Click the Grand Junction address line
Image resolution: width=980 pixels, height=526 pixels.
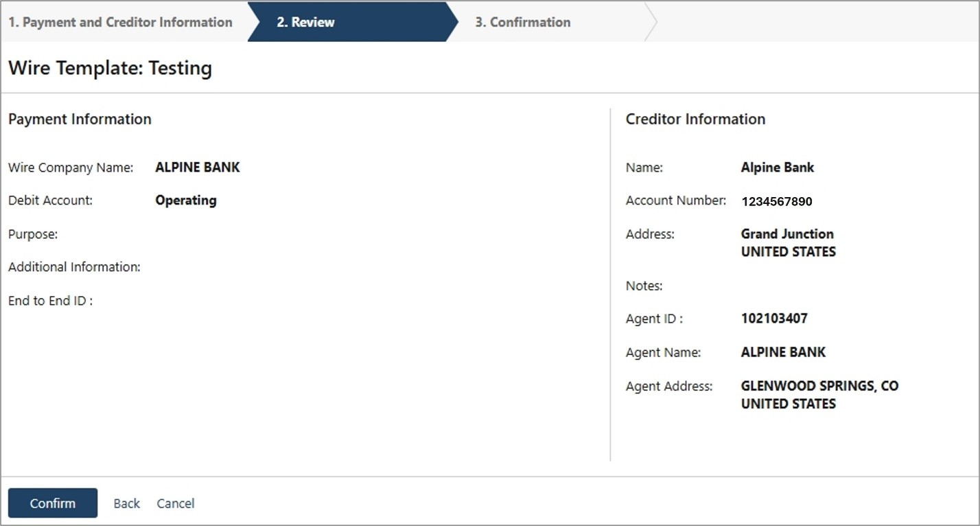(787, 233)
